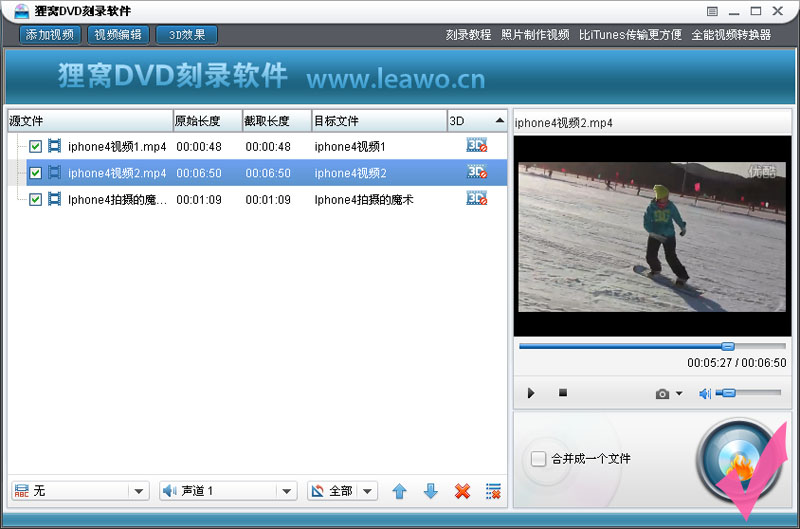Toggle 3D icon in iphone4视频2 row
This screenshot has width=800, height=529.
pos(477,172)
